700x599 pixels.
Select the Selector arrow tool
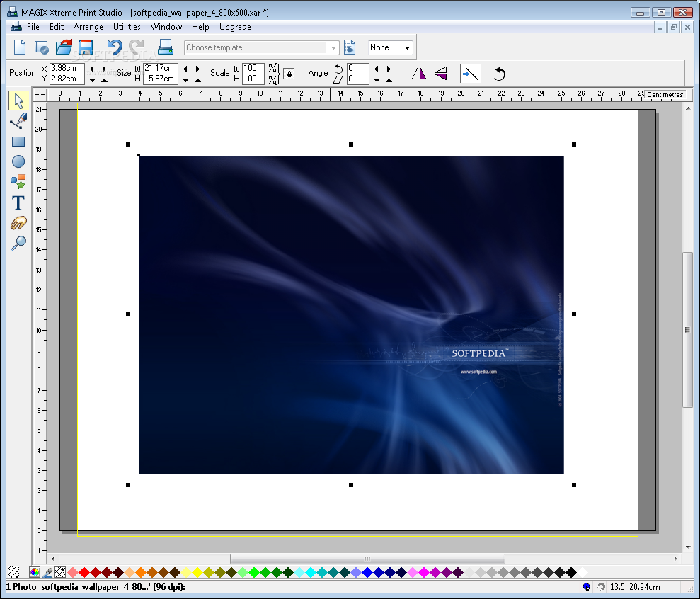(18, 101)
